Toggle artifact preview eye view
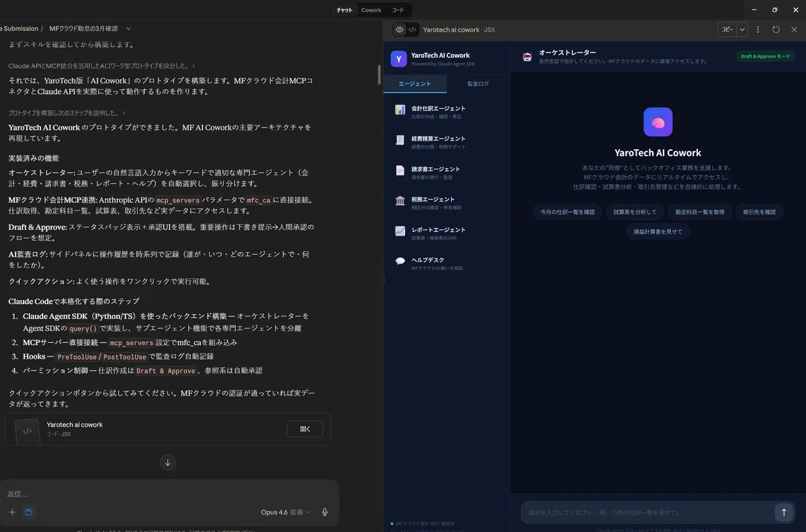 [x=400, y=30]
